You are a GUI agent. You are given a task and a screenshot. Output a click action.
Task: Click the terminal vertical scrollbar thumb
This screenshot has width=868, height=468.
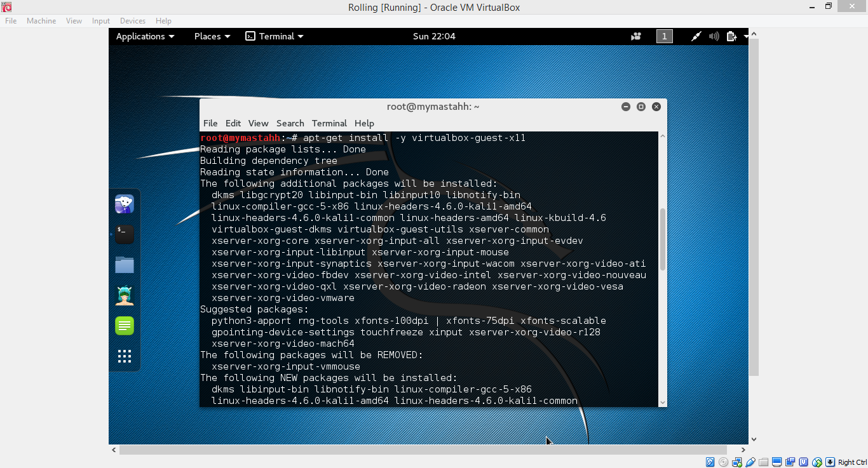(663, 239)
